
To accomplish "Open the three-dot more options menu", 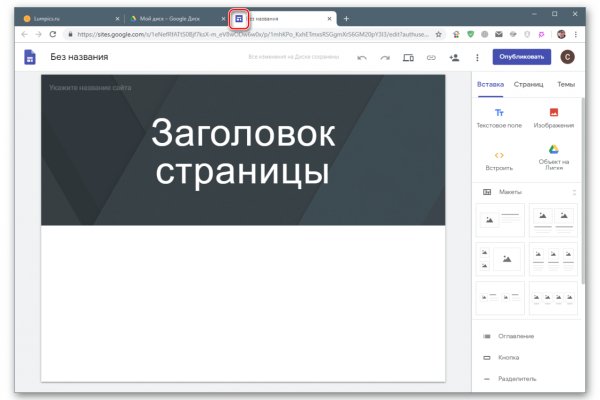I will [x=477, y=58].
